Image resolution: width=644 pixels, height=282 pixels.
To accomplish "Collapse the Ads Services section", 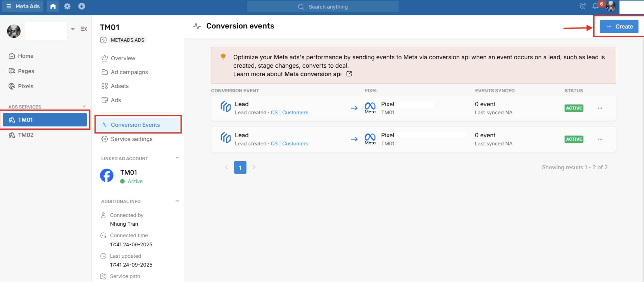I will pyautogui.click(x=84, y=107).
